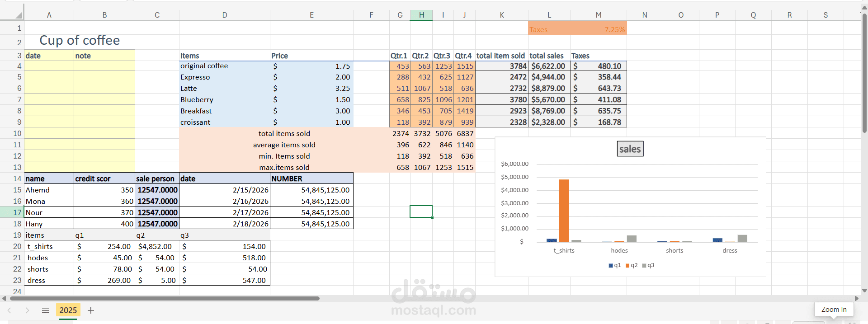This screenshot has width=868, height=324.
Task: Click the credit score 400 cell
Action: point(104,224)
